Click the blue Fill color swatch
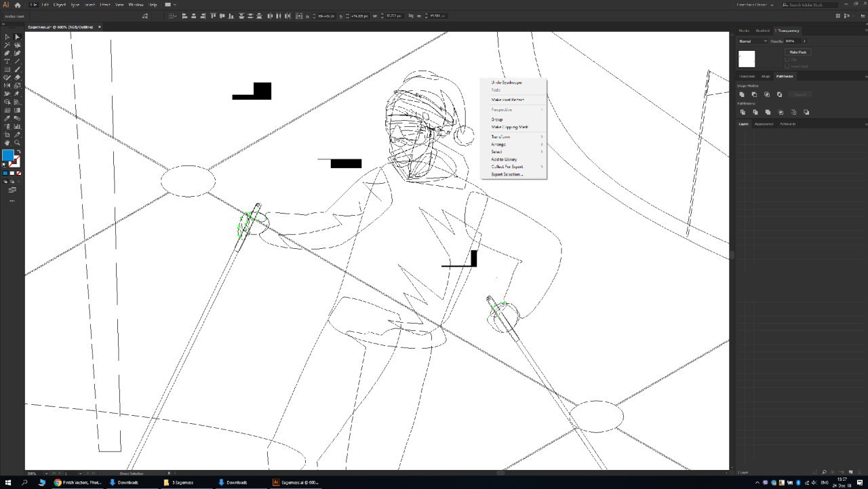The width and height of the screenshot is (868, 489). (7, 155)
